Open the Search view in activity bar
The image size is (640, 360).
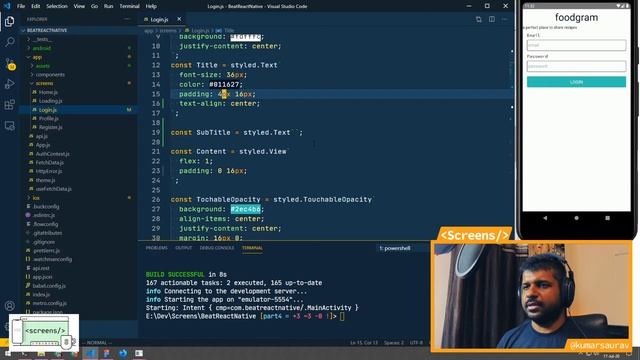click(9, 42)
